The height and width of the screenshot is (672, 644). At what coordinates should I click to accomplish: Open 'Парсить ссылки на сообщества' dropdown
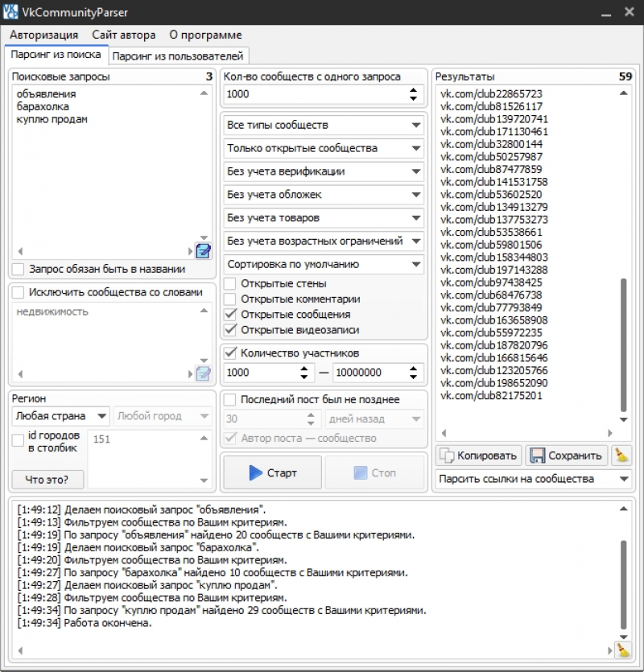[534, 479]
